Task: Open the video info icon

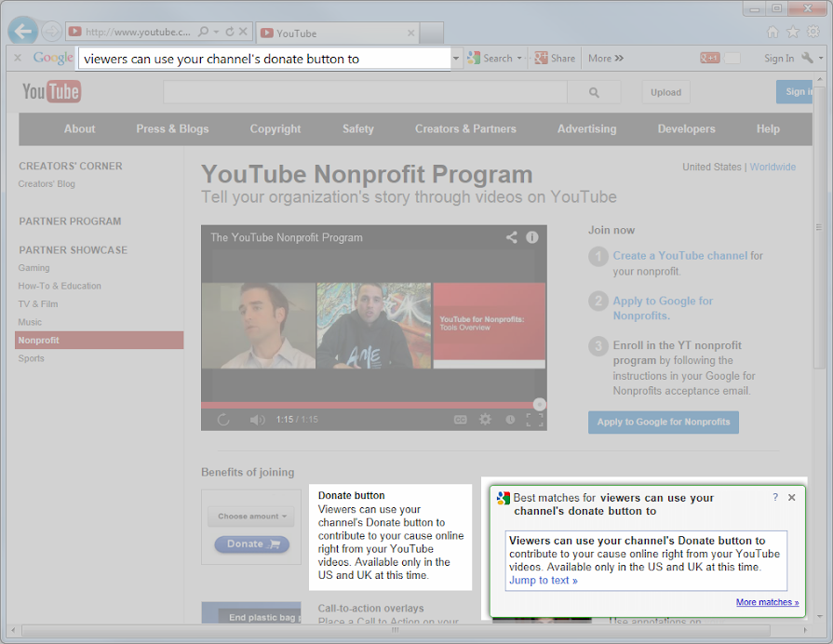Action: (532, 237)
